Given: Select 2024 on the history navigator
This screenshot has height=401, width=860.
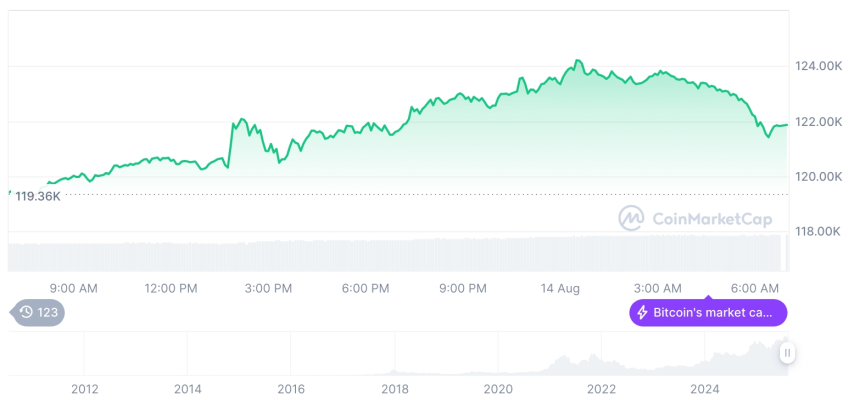Looking at the screenshot, I should [705, 388].
